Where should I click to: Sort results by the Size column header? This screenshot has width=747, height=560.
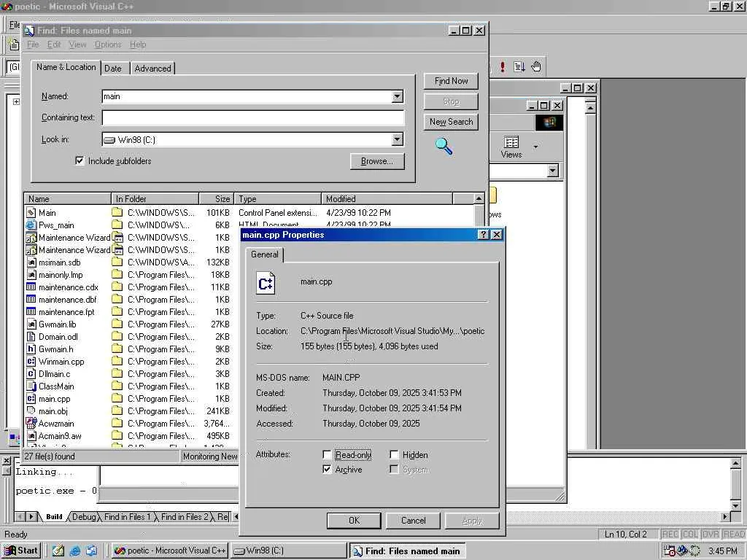(215, 198)
